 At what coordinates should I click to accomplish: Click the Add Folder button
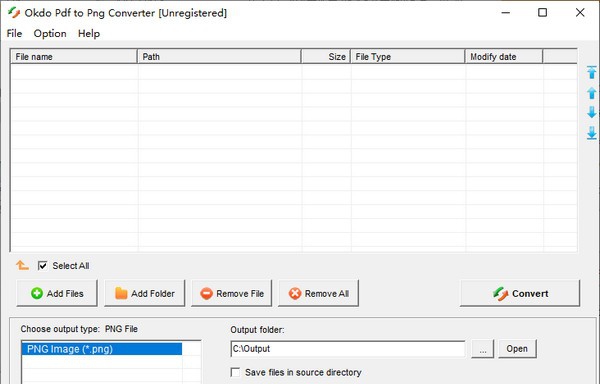(x=145, y=293)
